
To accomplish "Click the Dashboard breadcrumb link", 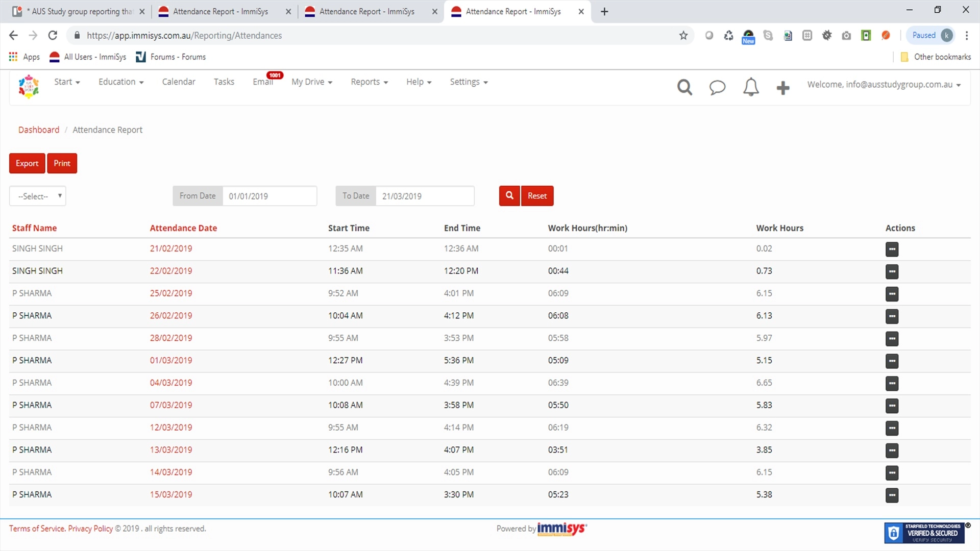I will pos(39,130).
